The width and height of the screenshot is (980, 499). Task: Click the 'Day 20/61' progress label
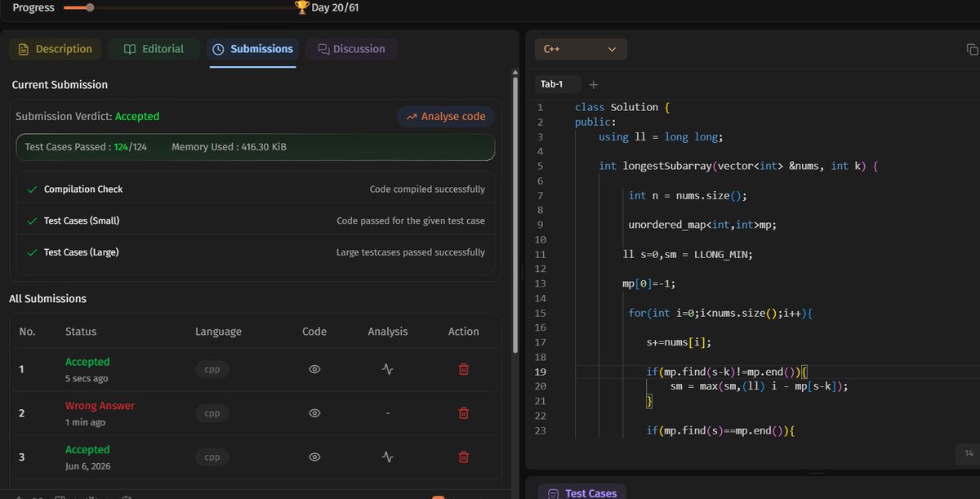(x=335, y=7)
